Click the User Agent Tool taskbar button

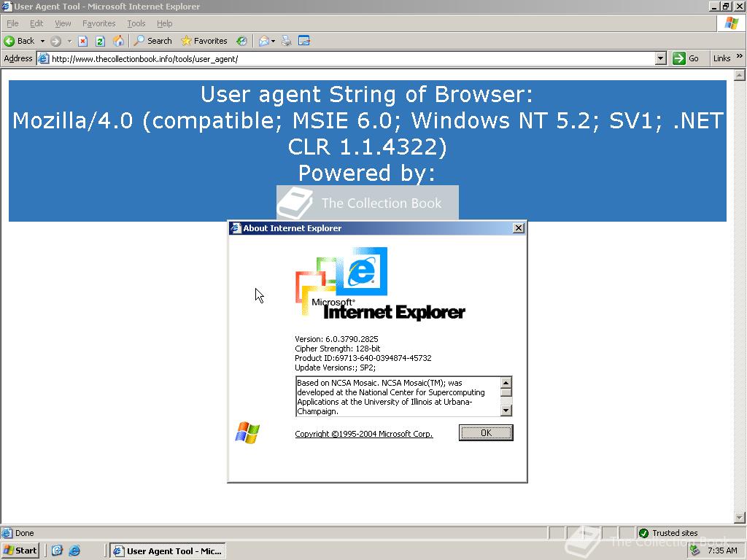(168, 551)
